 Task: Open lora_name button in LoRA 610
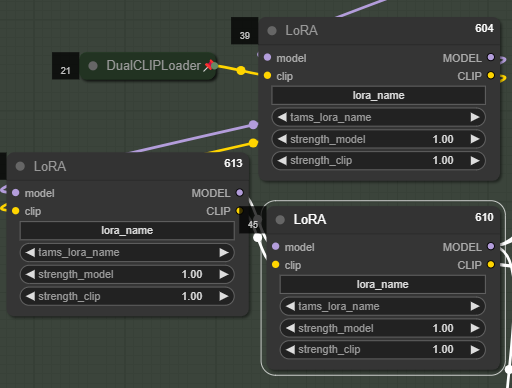tap(382, 285)
